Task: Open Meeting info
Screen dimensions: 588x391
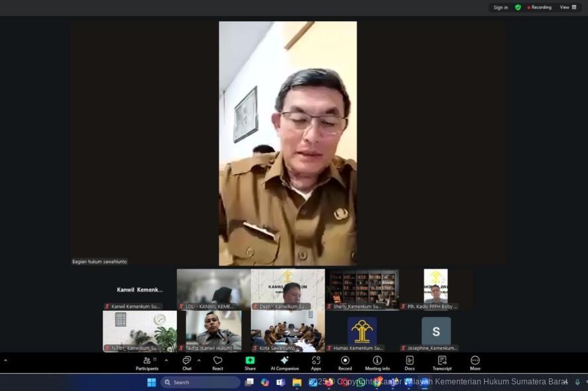Action: [x=377, y=363]
